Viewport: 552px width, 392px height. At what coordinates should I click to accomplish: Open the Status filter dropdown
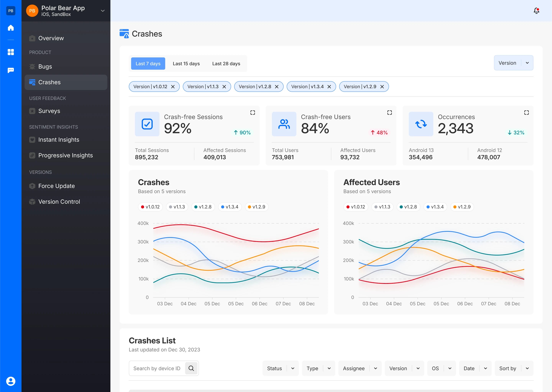click(x=281, y=368)
